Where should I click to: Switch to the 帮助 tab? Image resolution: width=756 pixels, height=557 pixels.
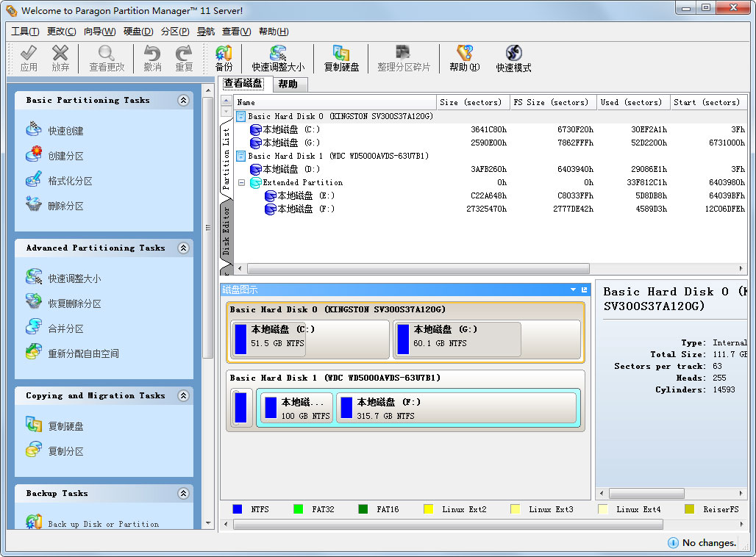[288, 85]
